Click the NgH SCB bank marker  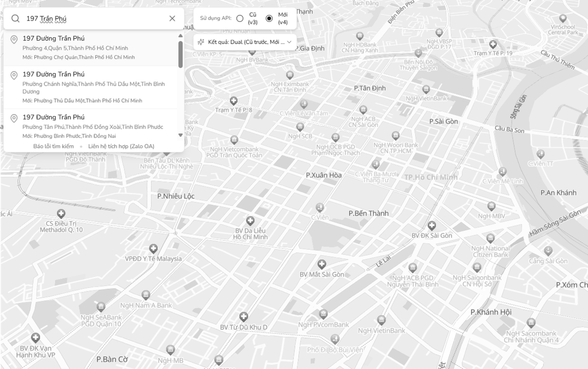(x=300, y=127)
